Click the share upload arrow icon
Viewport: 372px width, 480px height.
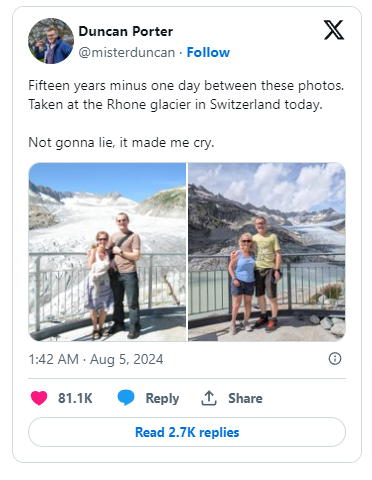click(209, 398)
